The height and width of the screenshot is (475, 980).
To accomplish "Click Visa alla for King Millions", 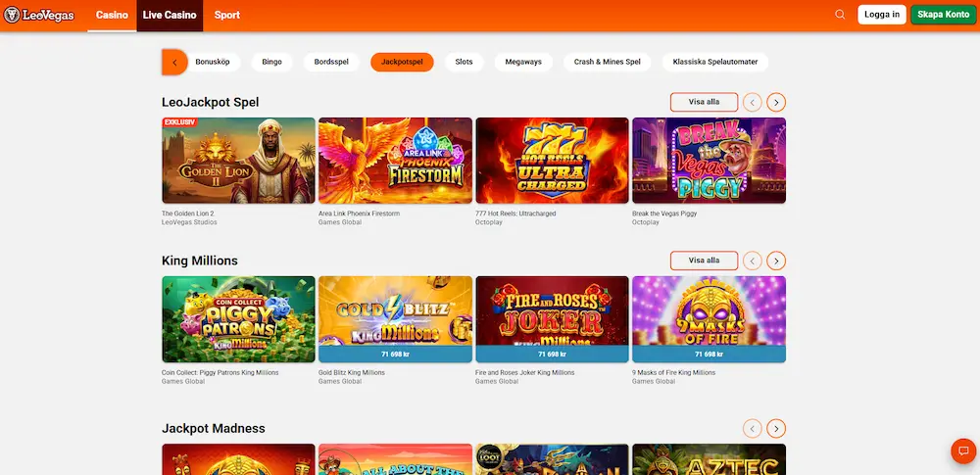I will pyautogui.click(x=704, y=261).
